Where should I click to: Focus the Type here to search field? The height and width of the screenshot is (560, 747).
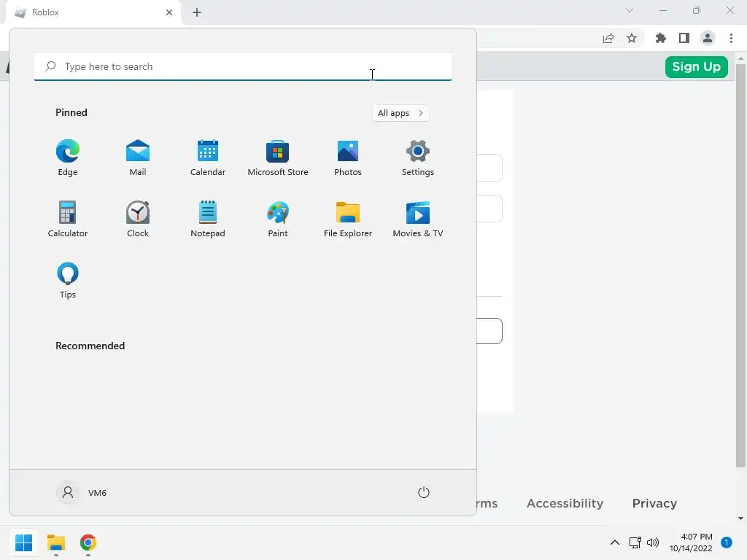(243, 66)
